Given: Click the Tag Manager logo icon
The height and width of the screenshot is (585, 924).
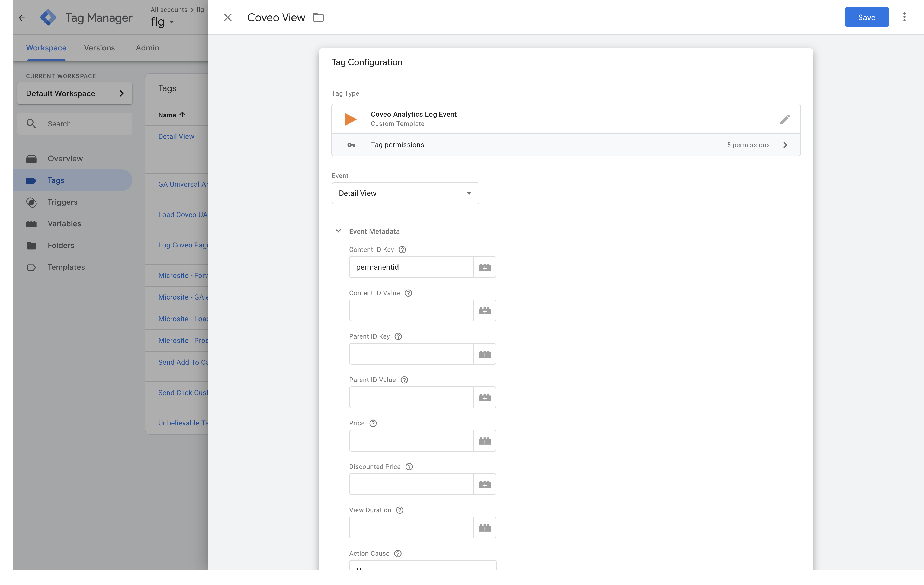Looking at the screenshot, I should (48, 17).
